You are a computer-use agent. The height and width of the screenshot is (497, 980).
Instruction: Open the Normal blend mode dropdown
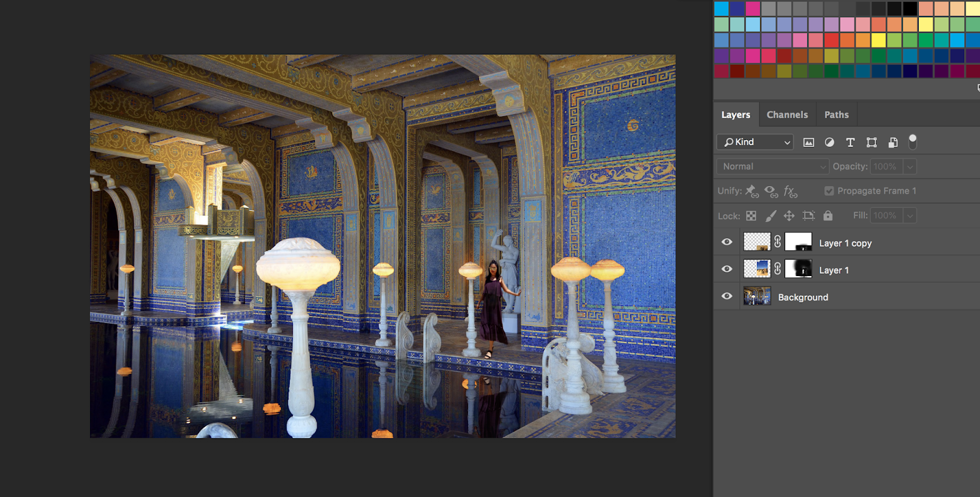click(773, 166)
